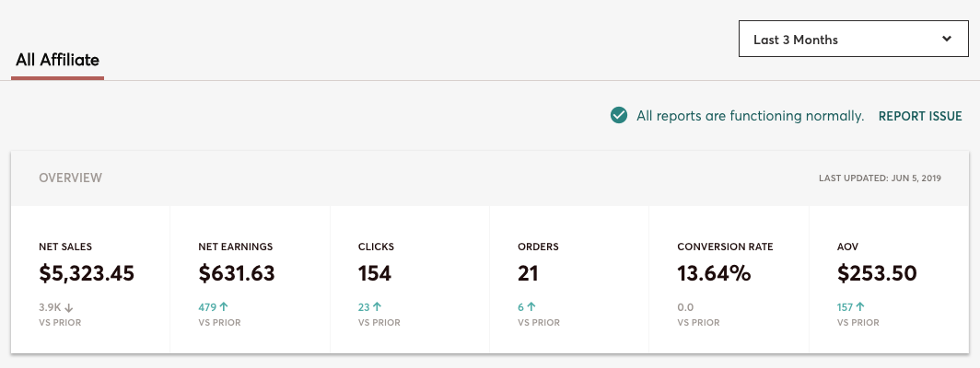The height and width of the screenshot is (368, 980).
Task: Select the Net Earnings $631.63 value
Action: tap(237, 273)
